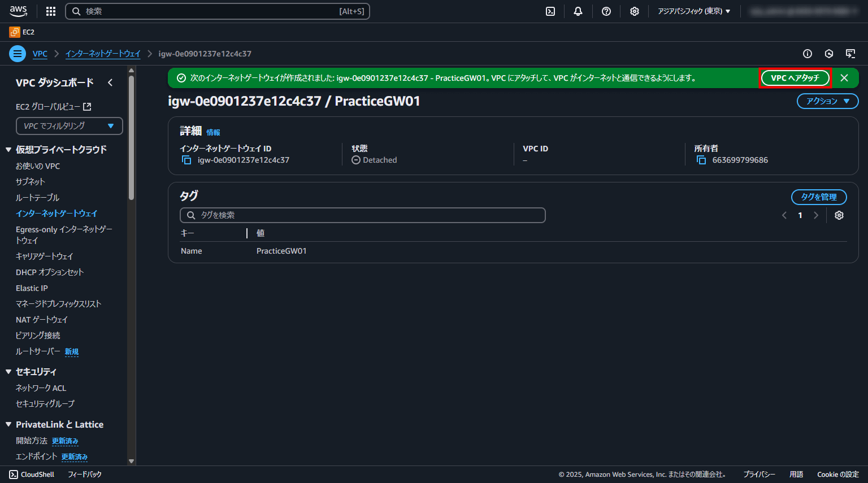The width and height of the screenshot is (868, 483).
Task: Collapse the 仮想プライベートクラウド section
Action: pyautogui.click(x=8, y=150)
